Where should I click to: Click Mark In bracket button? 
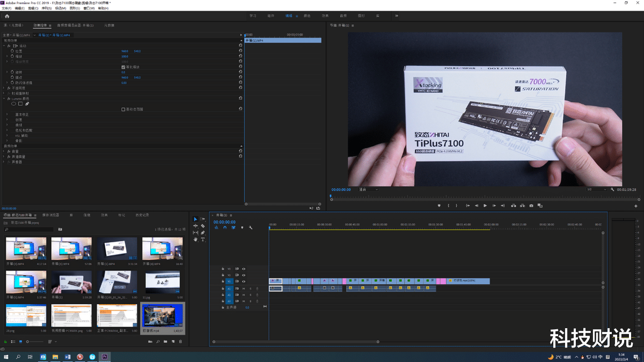(449, 205)
